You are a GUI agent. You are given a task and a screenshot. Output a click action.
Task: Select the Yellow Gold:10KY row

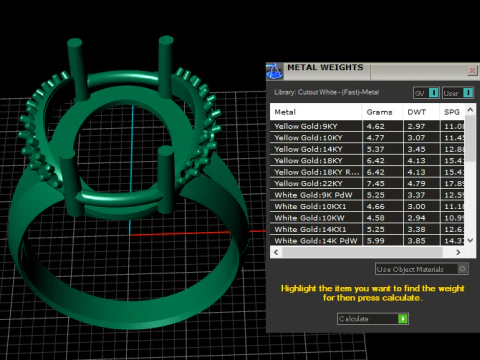367,138
